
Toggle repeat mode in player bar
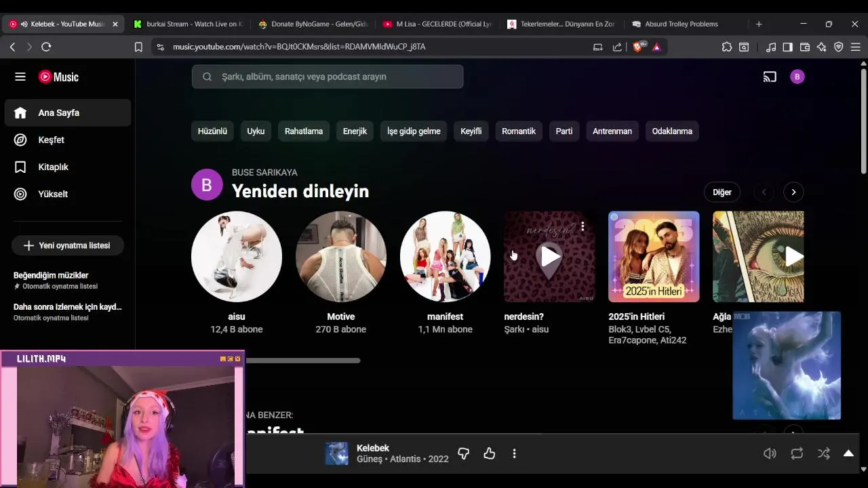[x=797, y=453]
